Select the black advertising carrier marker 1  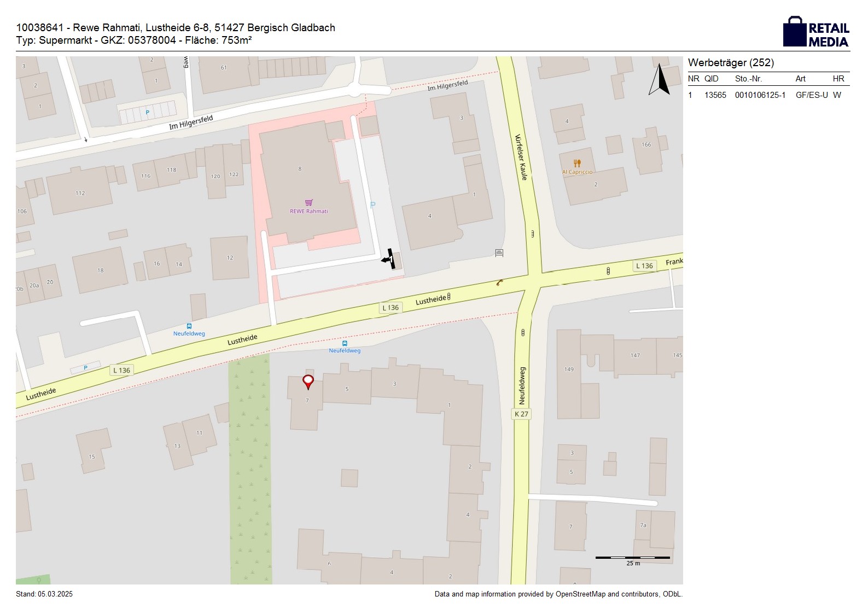[389, 259]
